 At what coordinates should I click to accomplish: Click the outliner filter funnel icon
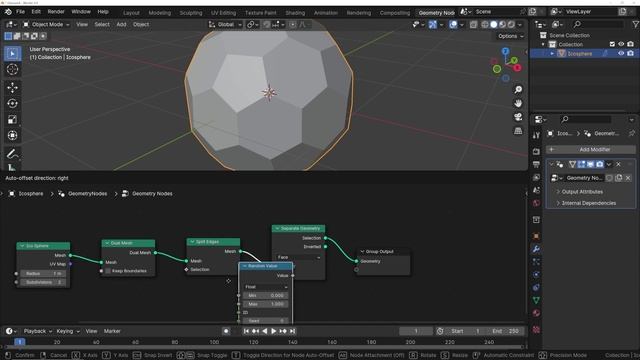tap(636, 24)
